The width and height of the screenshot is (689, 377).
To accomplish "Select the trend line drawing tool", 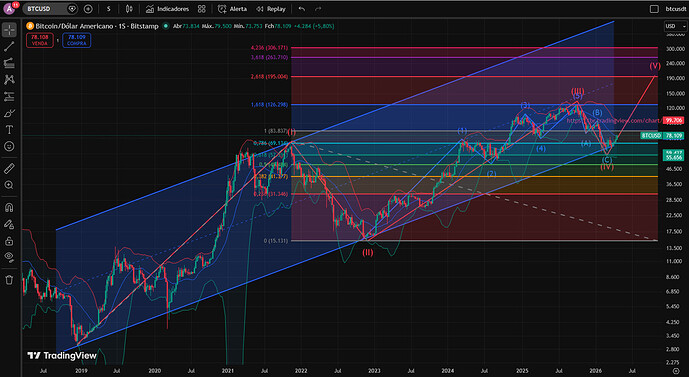I will 9,47.
